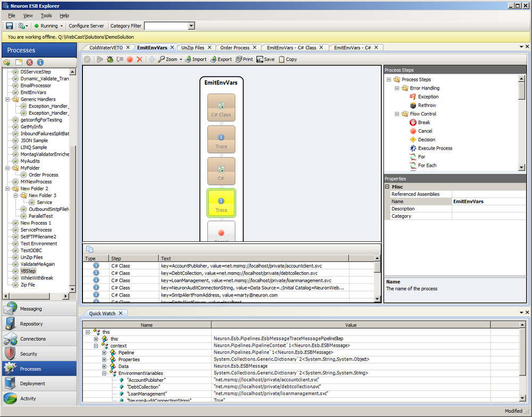Click the add folder icon in Processes panel
The image size is (532, 417).
pos(7,62)
